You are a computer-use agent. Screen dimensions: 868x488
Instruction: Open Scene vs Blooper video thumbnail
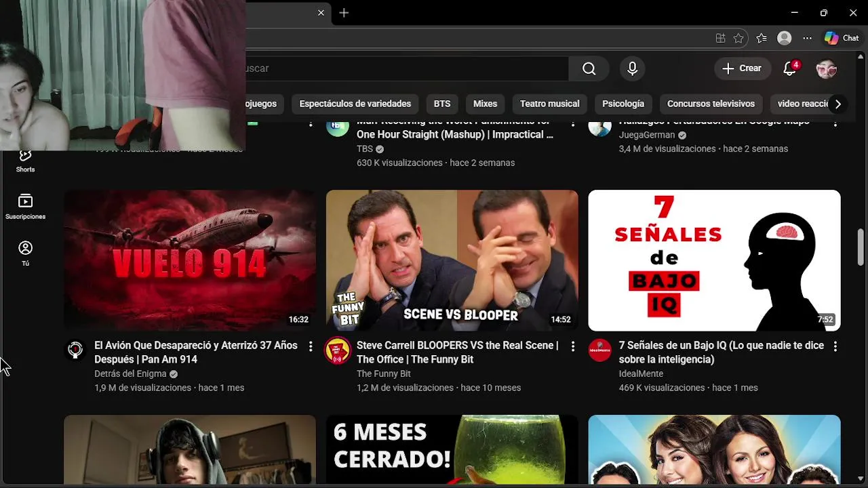tap(452, 260)
